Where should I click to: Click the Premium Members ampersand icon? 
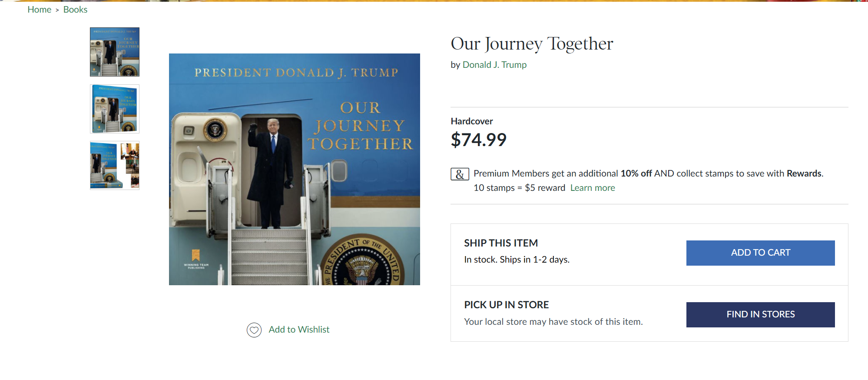click(460, 174)
